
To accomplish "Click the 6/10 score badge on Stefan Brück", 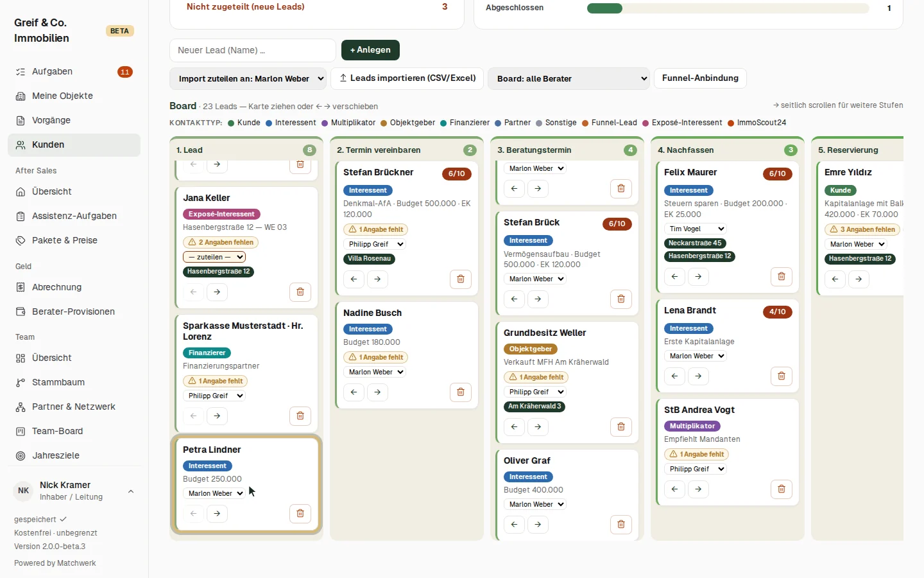I will coord(617,224).
